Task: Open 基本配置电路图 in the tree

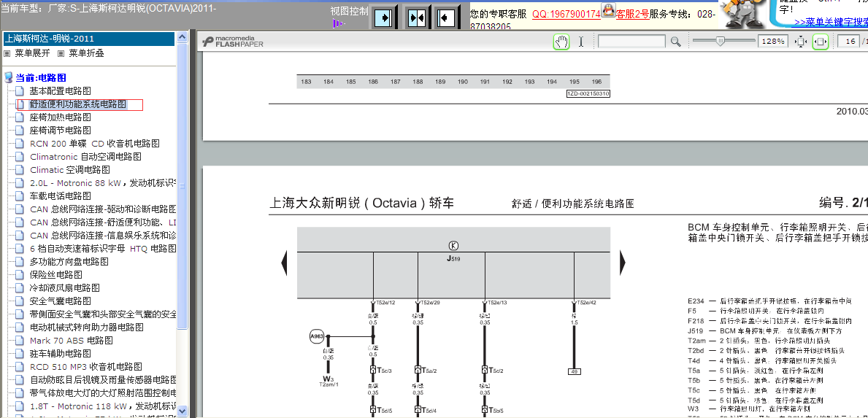Action: pyautogui.click(x=61, y=90)
